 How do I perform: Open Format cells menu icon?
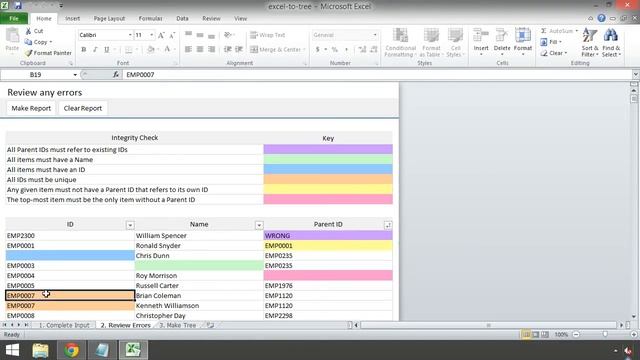tap(523, 36)
